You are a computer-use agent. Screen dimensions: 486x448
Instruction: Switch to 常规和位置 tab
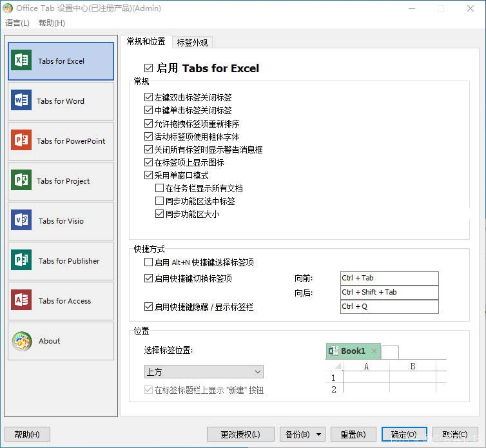[146, 41]
